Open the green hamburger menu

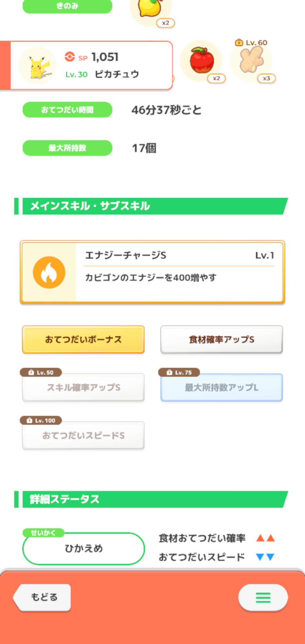(263, 598)
